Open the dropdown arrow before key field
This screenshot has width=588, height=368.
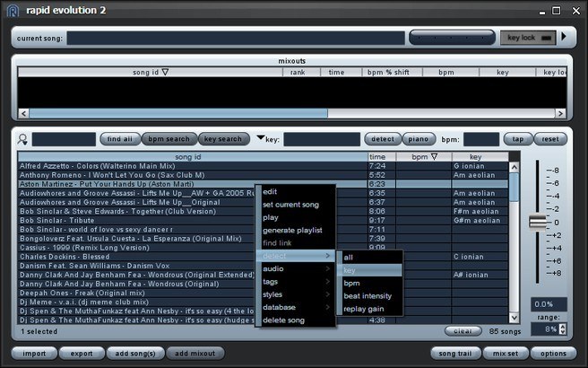[260, 138]
